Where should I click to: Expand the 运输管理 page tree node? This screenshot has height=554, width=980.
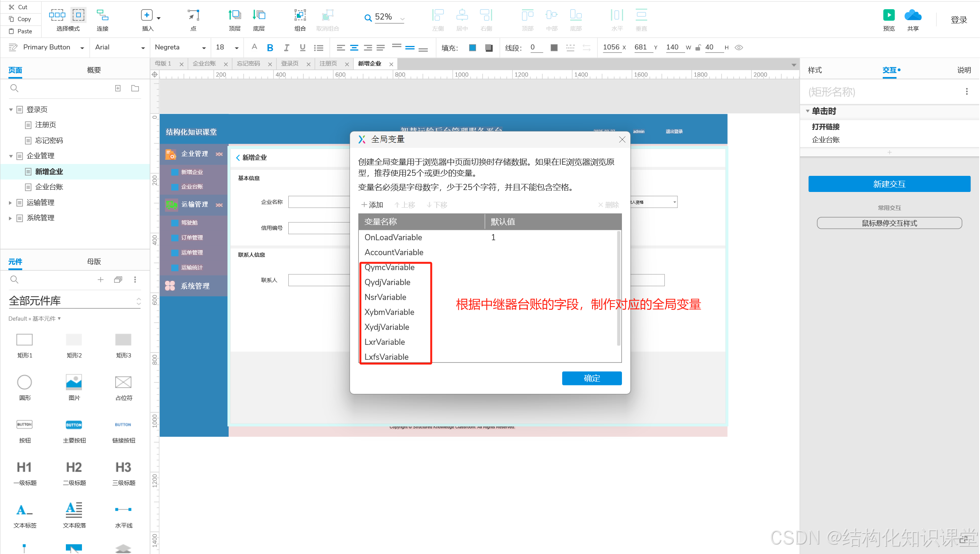coord(10,203)
